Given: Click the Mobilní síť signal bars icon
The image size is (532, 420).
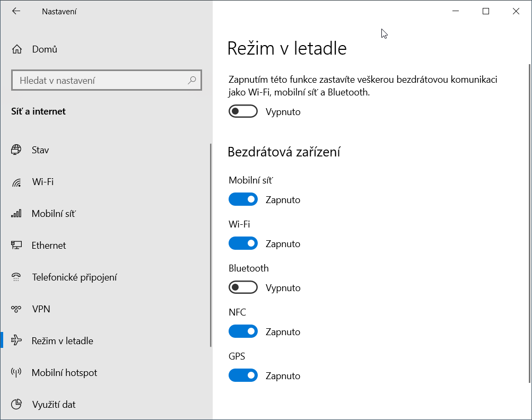Looking at the screenshot, I should tap(16, 214).
